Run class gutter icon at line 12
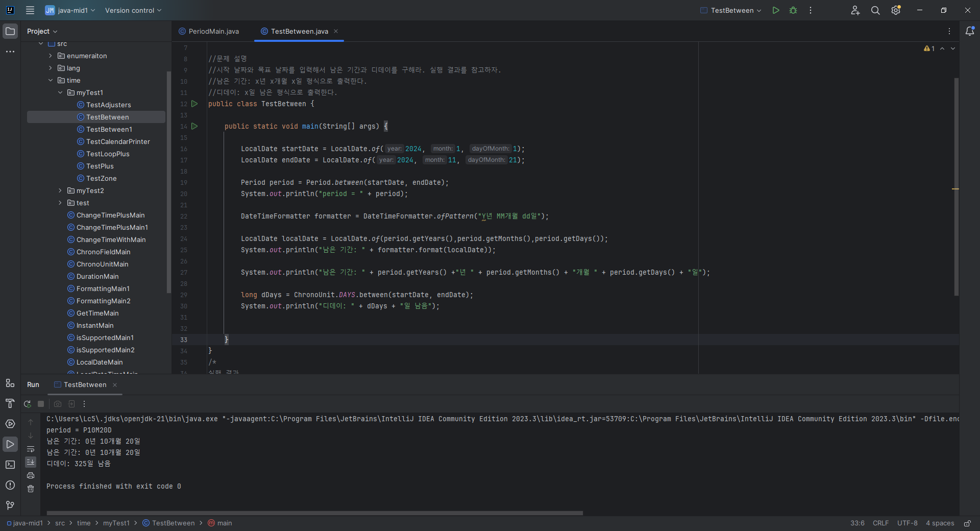 click(x=194, y=104)
